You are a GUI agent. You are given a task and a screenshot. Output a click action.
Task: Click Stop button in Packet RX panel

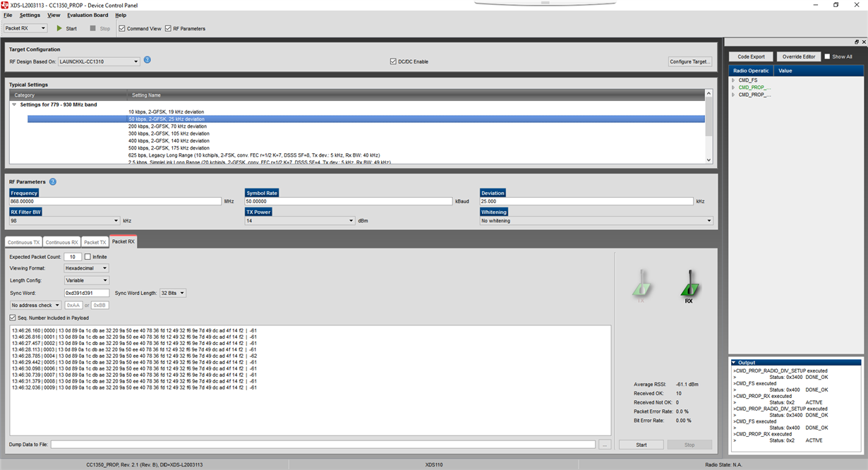point(689,445)
